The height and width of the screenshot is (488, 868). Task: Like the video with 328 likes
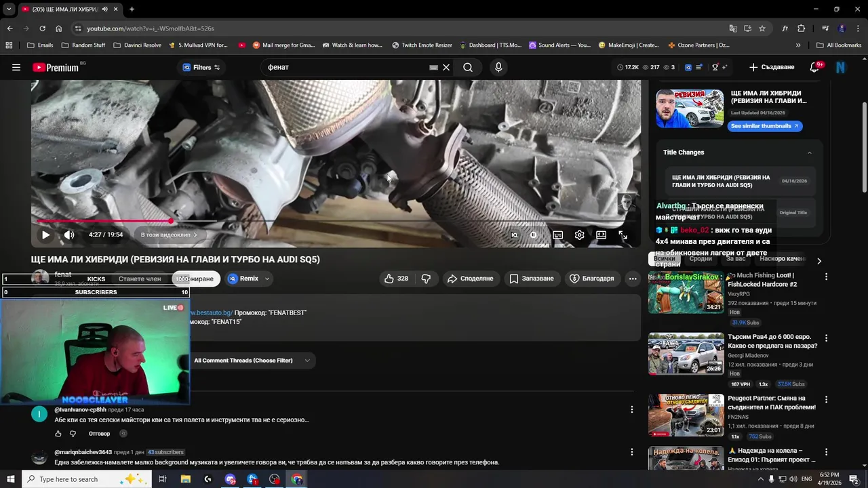(396, 279)
